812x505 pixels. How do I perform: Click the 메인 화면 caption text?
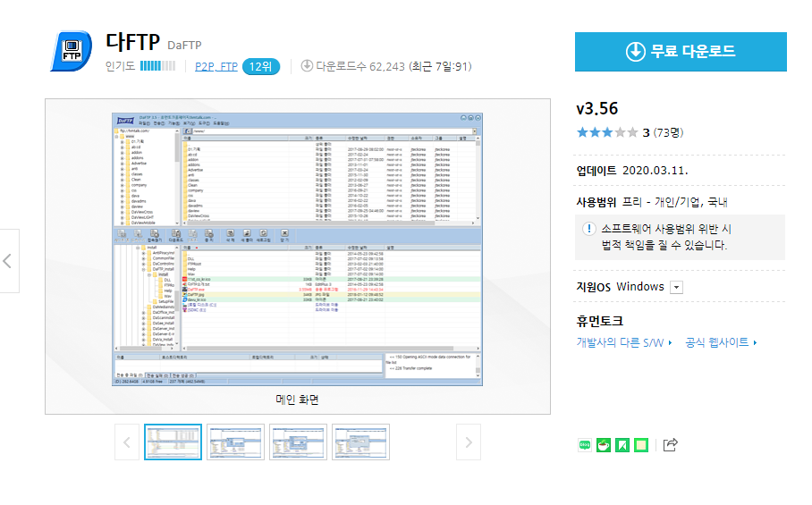[297, 400]
